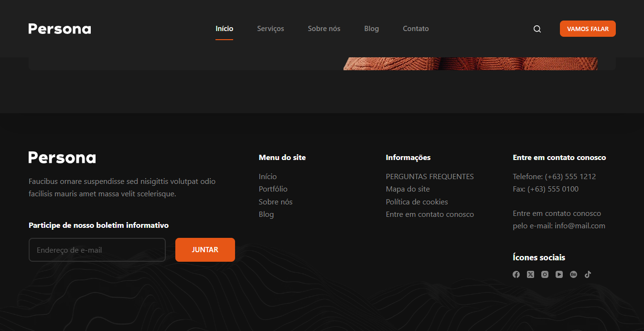Visit the Instagram social icon

click(x=545, y=274)
